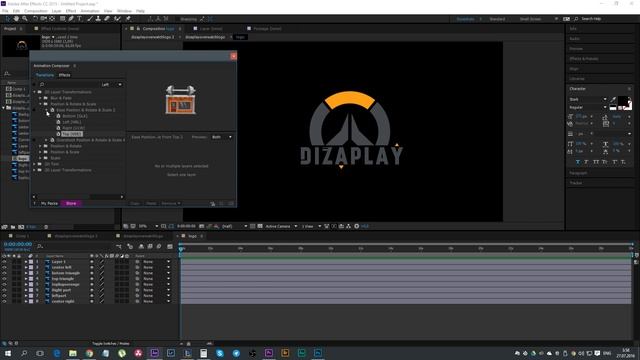Open the File menu
The image size is (640, 360).
[5, 11]
